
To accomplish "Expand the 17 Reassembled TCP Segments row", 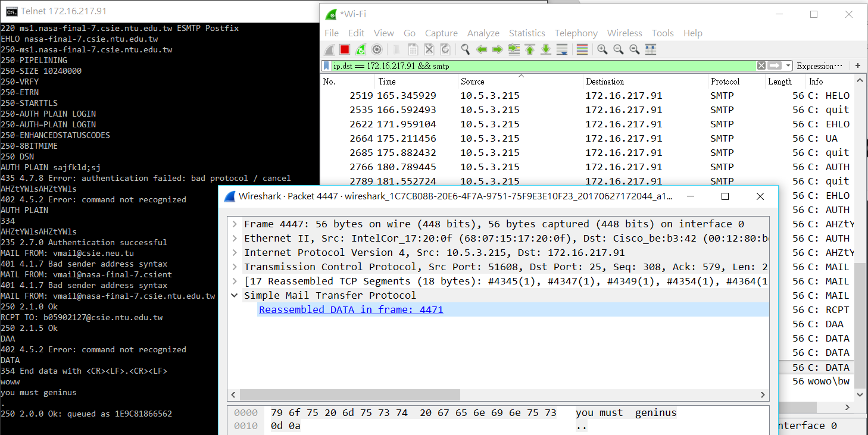I will (x=235, y=281).
